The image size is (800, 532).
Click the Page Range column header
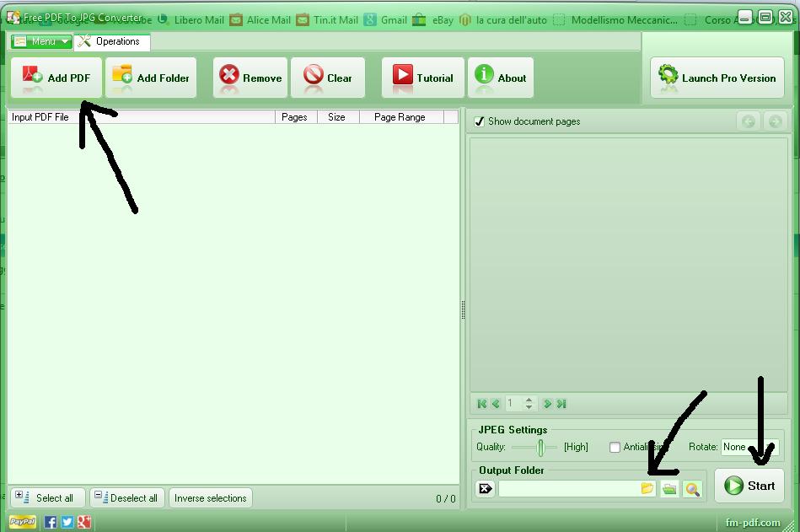click(x=401, y=117)
